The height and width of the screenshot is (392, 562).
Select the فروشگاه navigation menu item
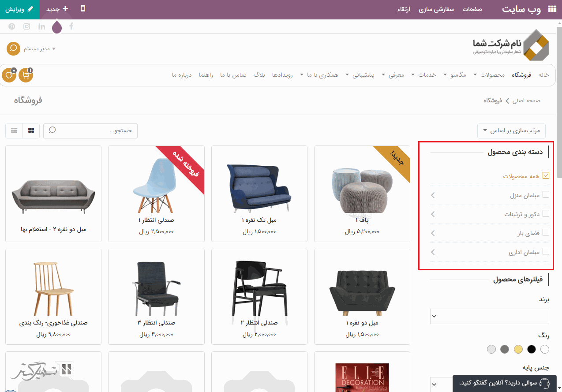tap(521, 75)
